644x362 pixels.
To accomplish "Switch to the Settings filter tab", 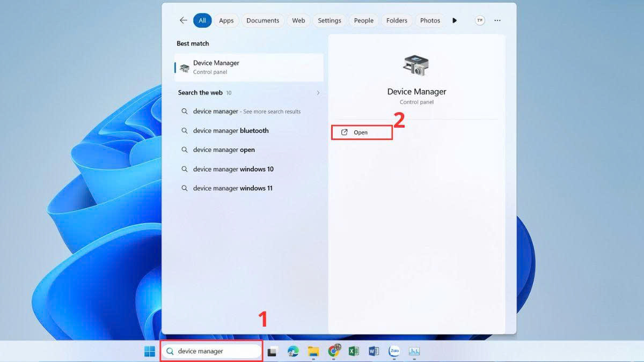I will (x=330, y=20).
